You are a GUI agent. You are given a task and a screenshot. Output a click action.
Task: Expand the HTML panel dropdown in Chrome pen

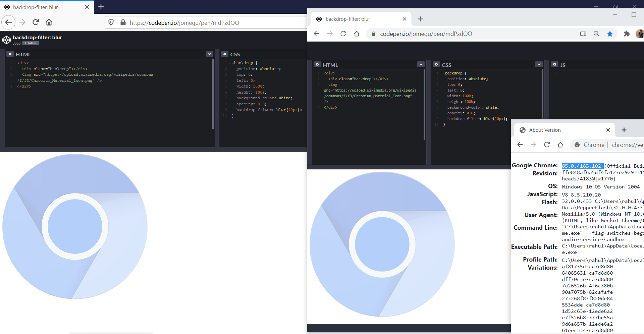pos(421,64)
